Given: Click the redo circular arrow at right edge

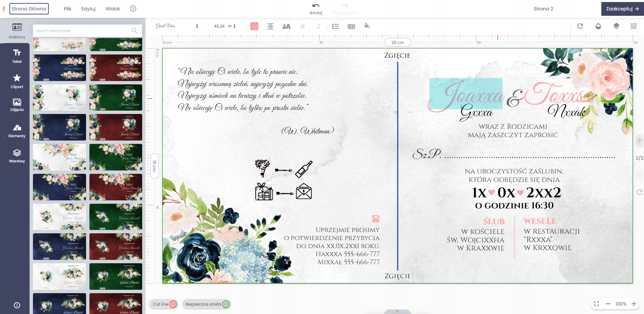Looking at the screenshot, I should [639, 192].
